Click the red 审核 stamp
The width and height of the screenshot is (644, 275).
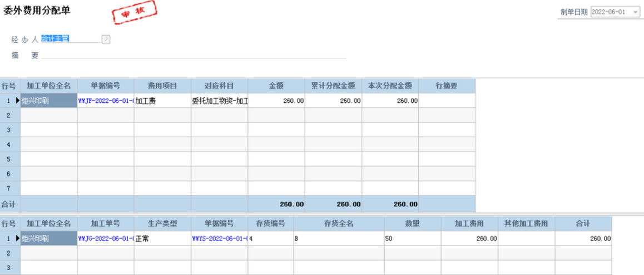coord(134,13)
